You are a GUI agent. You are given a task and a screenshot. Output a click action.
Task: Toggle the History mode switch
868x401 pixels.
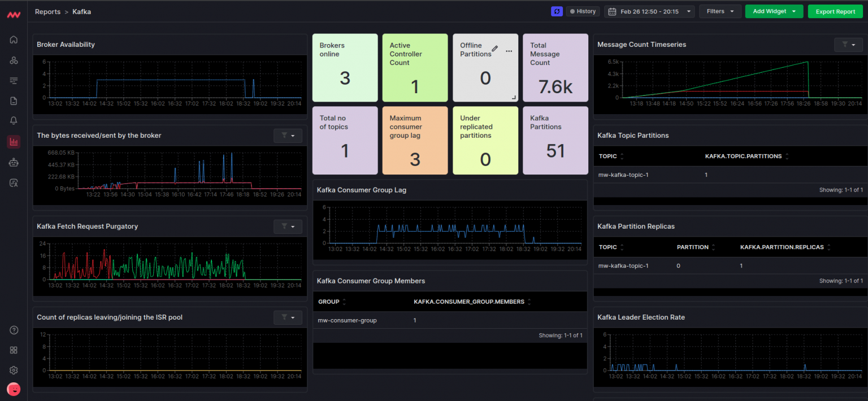[583, 11]
